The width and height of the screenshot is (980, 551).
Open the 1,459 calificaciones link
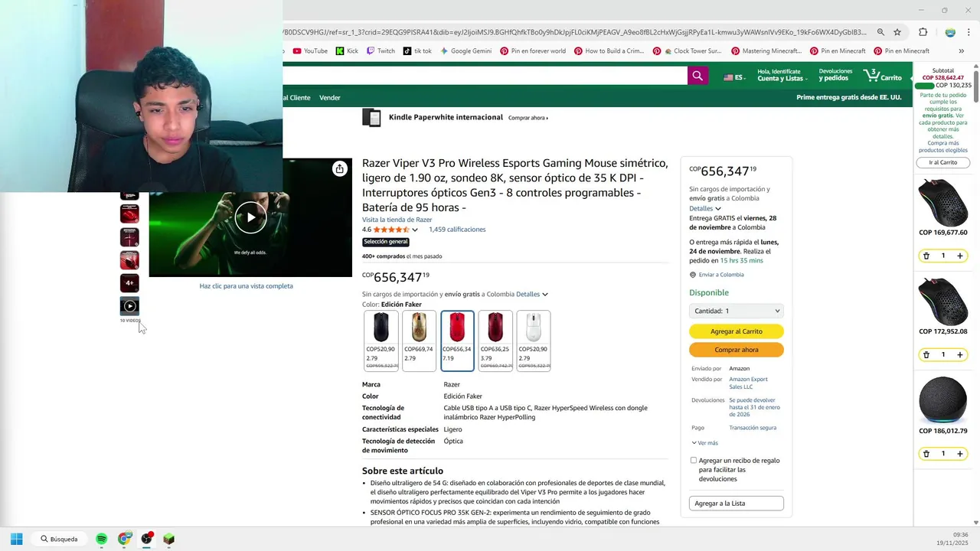point(457,230)
